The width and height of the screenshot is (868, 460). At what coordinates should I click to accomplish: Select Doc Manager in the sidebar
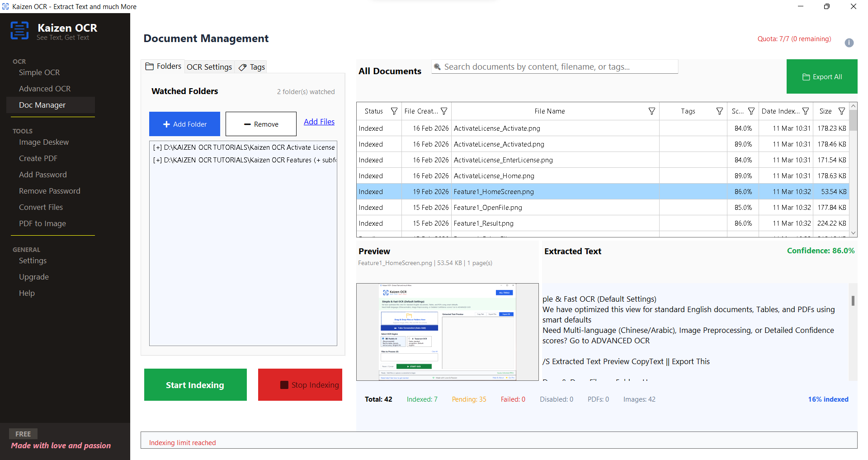tap(42, 104)
